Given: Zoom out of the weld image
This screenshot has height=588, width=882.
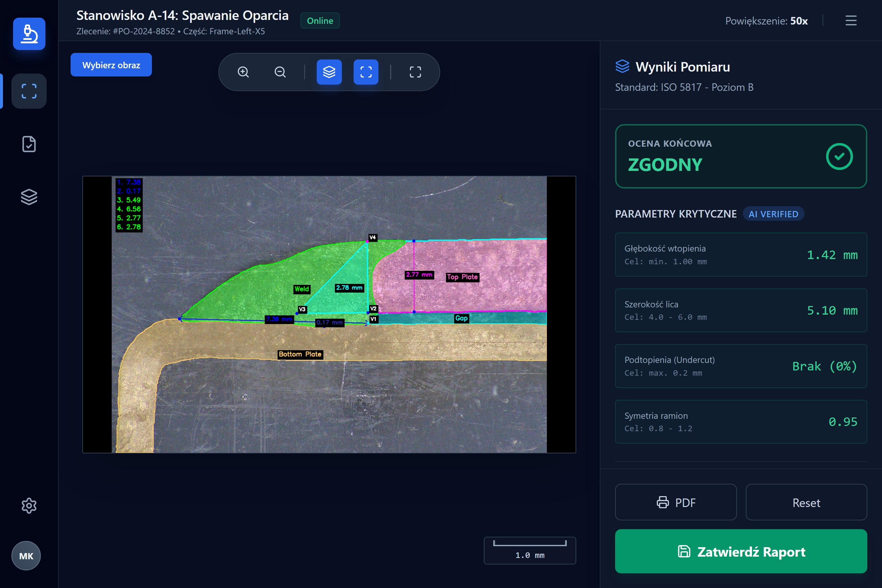Looking at the screenshot, I should pyautogui.click(x=280, y=72).
